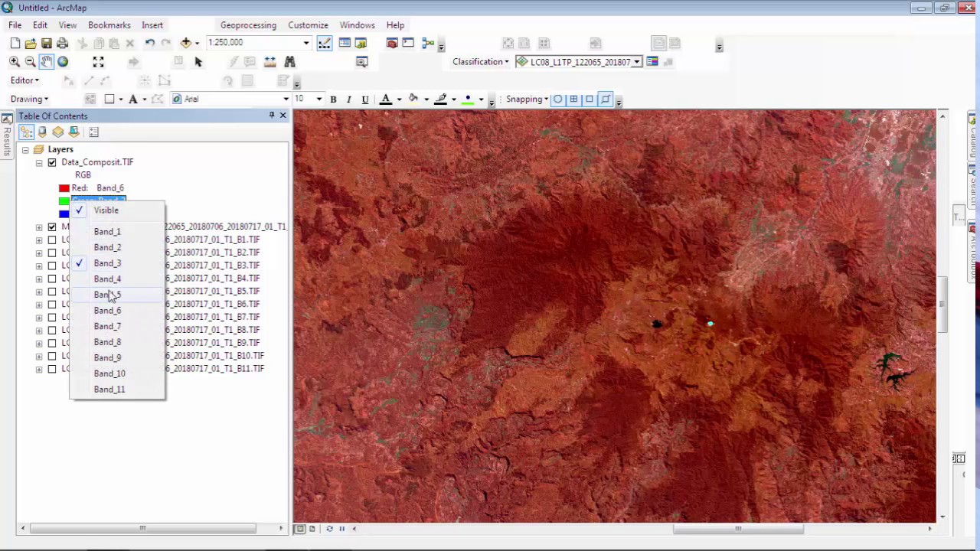Open Find with the binoculars icon
980x551 pixels.
(289, 62)
